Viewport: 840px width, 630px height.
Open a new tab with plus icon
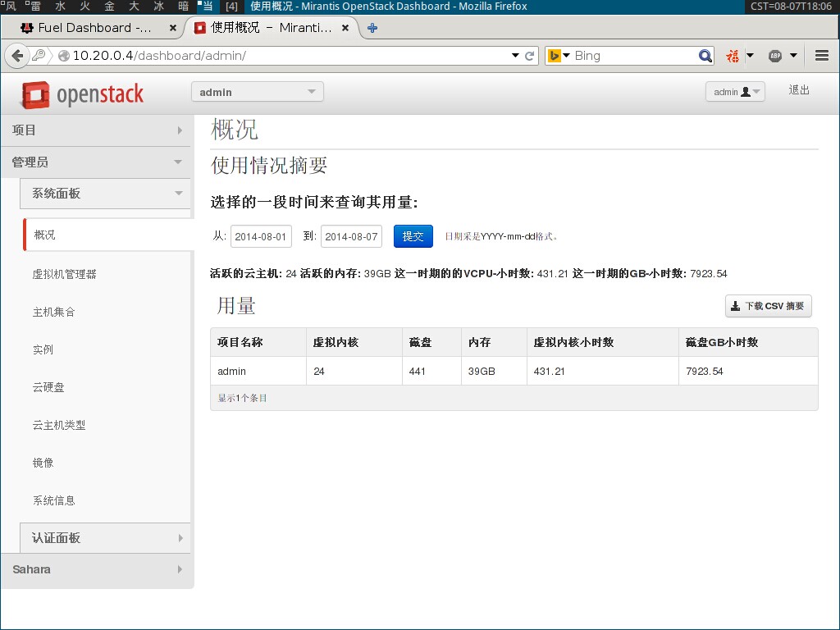[x=372, y=28]
